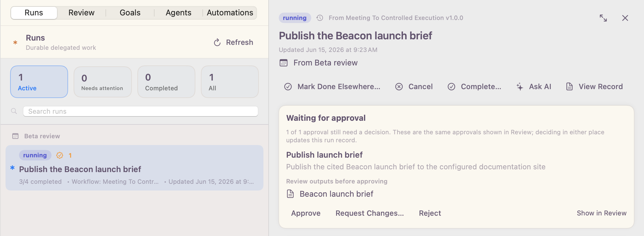Viewport: 644px width, 236px height.
Task: Filter runs by Needs attention
Action: pos(103,82)
